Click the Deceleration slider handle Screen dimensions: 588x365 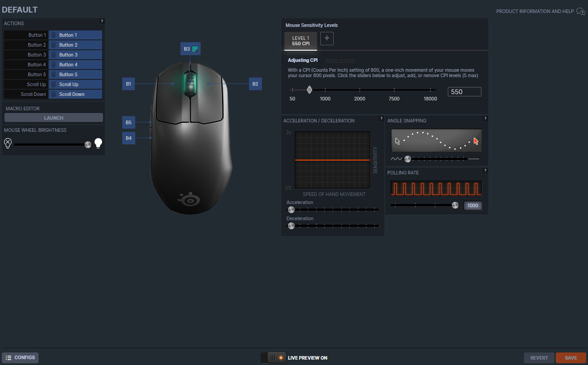coord(291,226)
